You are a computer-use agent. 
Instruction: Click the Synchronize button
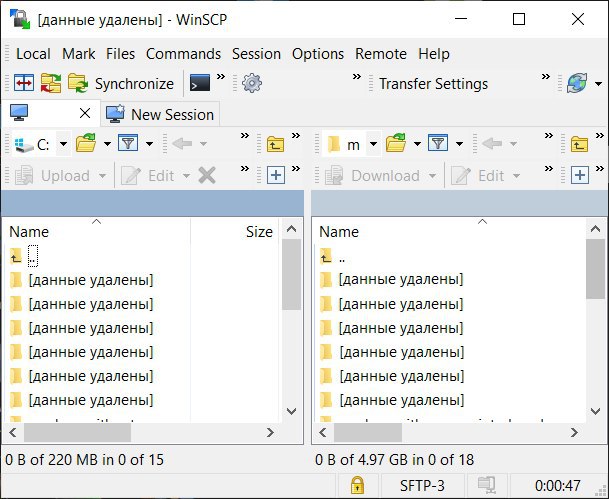point(121,83)
